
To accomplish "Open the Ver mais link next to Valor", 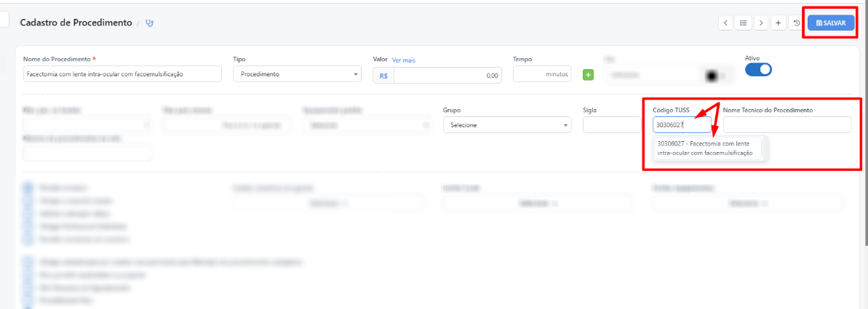I will click(x=404, y=60).
